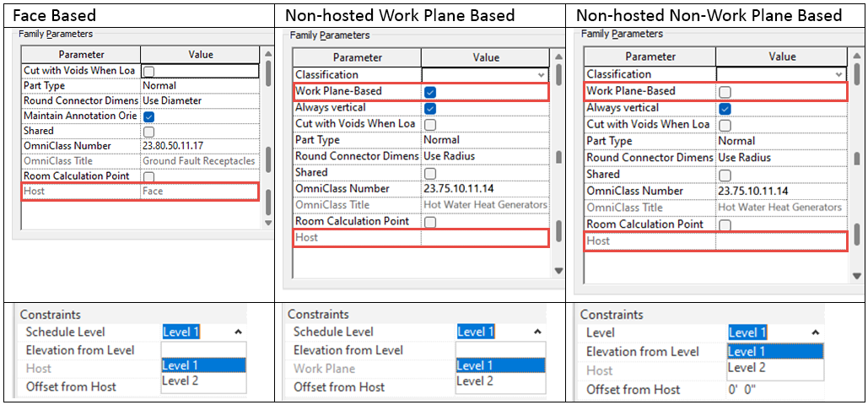Viewport: 868px width, 405px height.
Task: Click empty Host value in Non-Work Plane Based panel
Action: click(780, 241)
